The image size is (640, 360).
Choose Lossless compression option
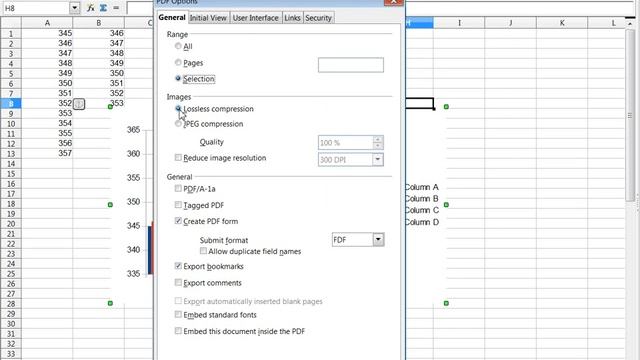[x=178, y=109]
